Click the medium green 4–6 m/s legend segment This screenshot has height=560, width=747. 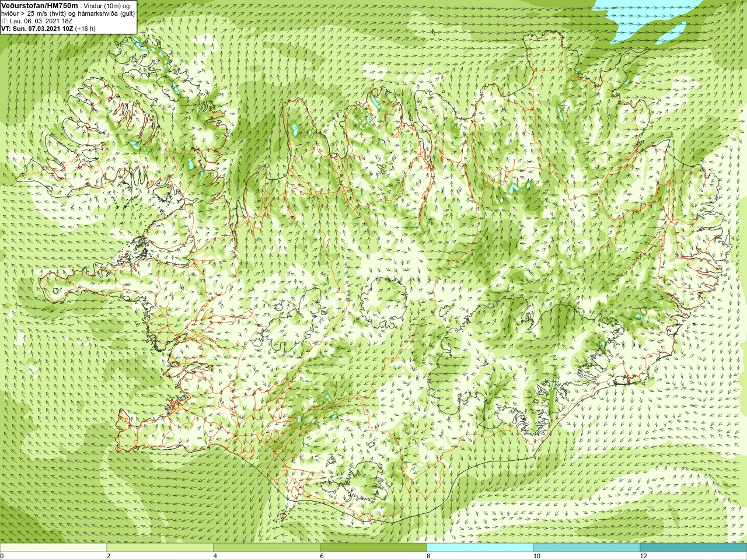(x=267, y=548)
